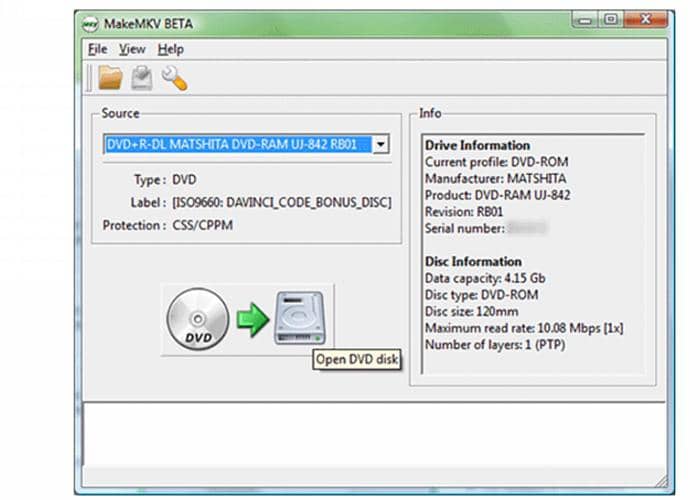Click inside the empty log output area
Image resolution: width=700 pixels, height=500 pixels.
coord(374,434)
